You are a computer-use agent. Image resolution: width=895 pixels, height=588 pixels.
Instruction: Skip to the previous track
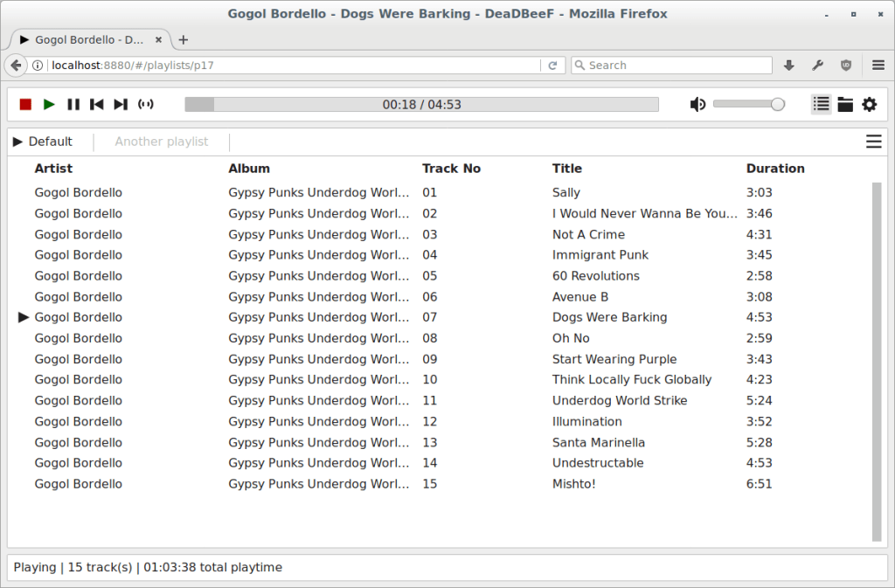tap(97, 104)
